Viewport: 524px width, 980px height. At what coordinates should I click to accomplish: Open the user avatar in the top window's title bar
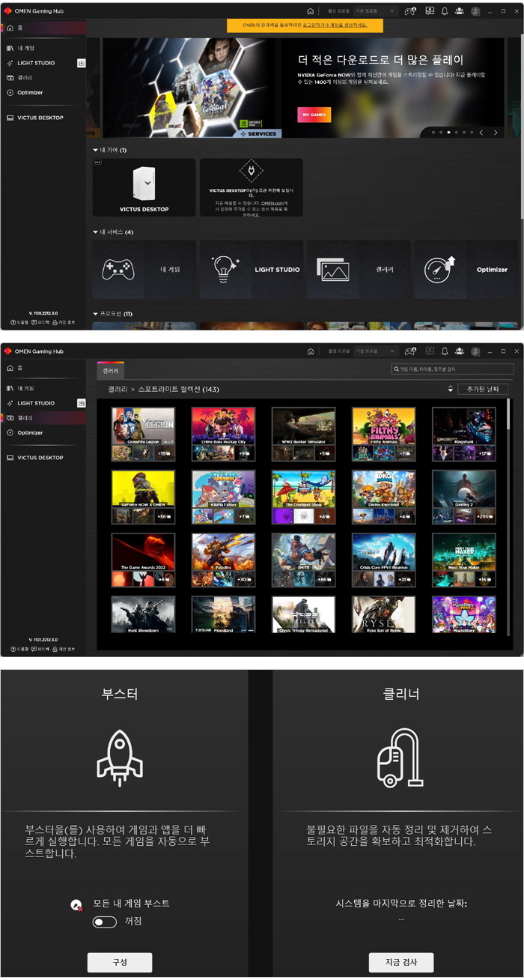475,11
